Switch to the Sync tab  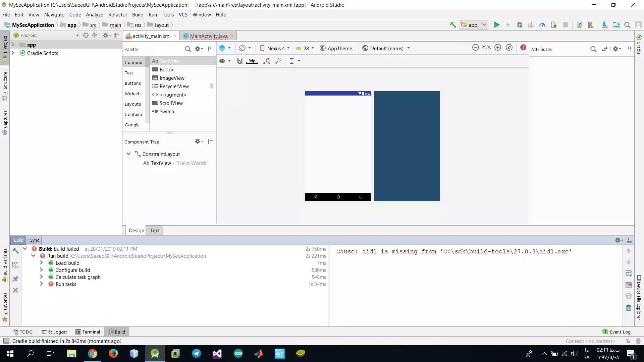pos(34,240)
